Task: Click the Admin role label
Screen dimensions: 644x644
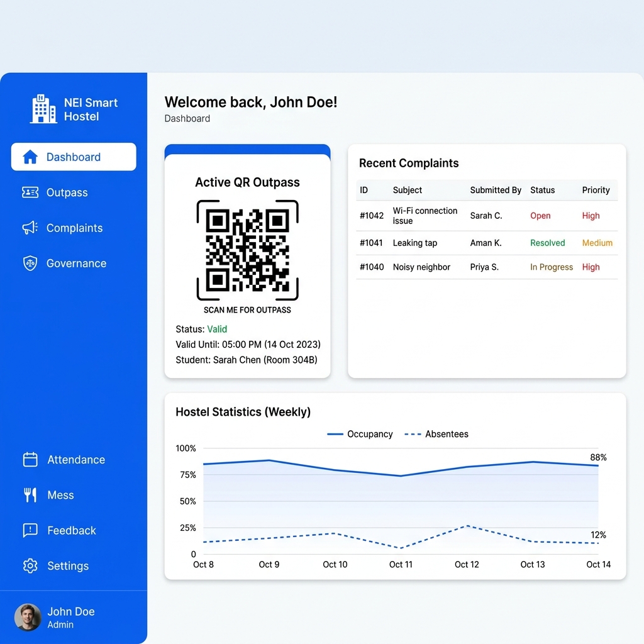Action: click(x=60, y=625)
